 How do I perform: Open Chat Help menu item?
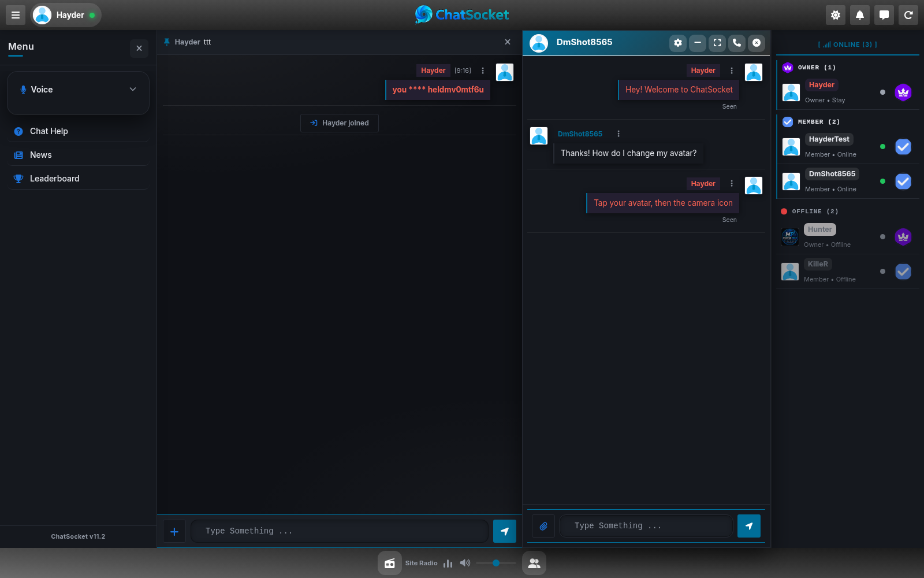[78, 131]
